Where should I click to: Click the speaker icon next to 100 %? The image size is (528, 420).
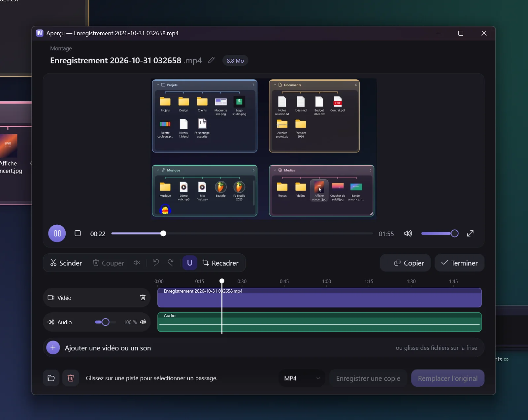pos(143,322)
